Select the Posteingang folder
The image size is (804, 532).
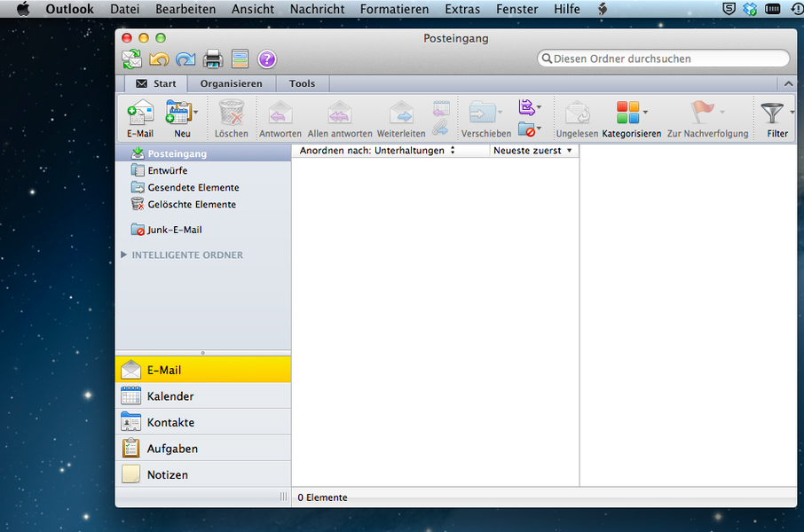point(203,153)
